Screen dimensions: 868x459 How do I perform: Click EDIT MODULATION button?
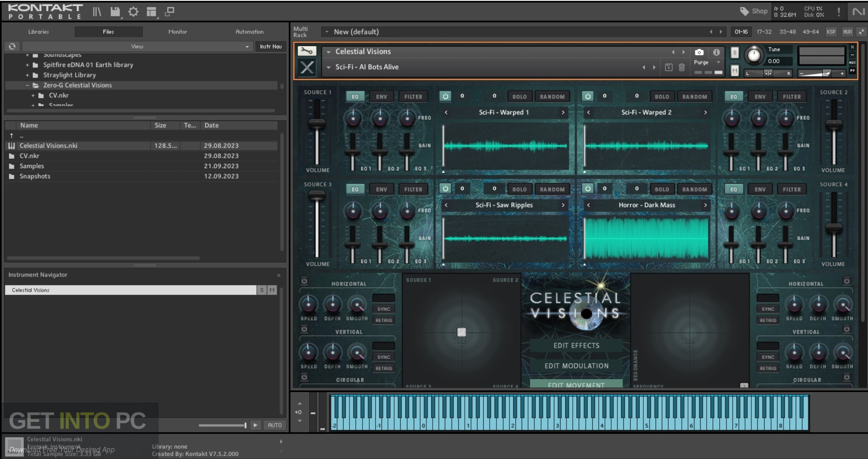pos(576,366)
